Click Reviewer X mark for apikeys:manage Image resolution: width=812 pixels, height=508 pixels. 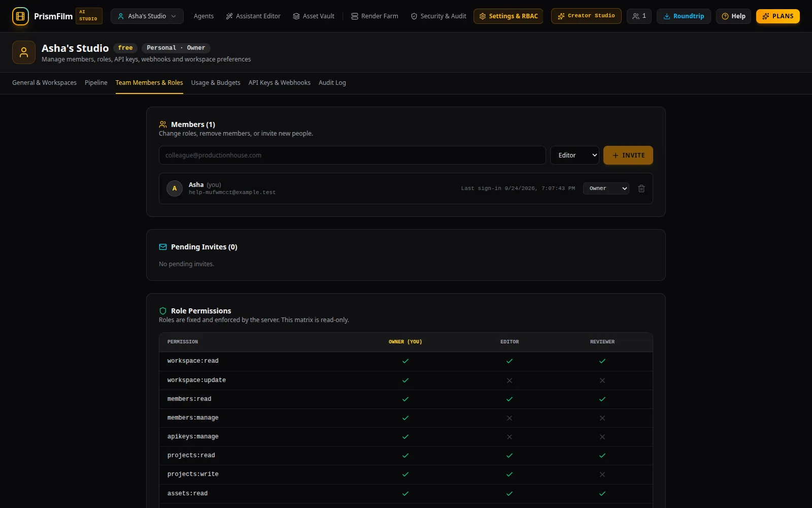tap(602, 437)
